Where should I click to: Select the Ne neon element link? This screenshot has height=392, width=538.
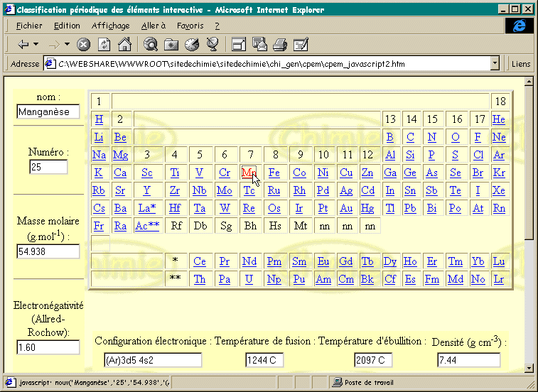point(499,137)
